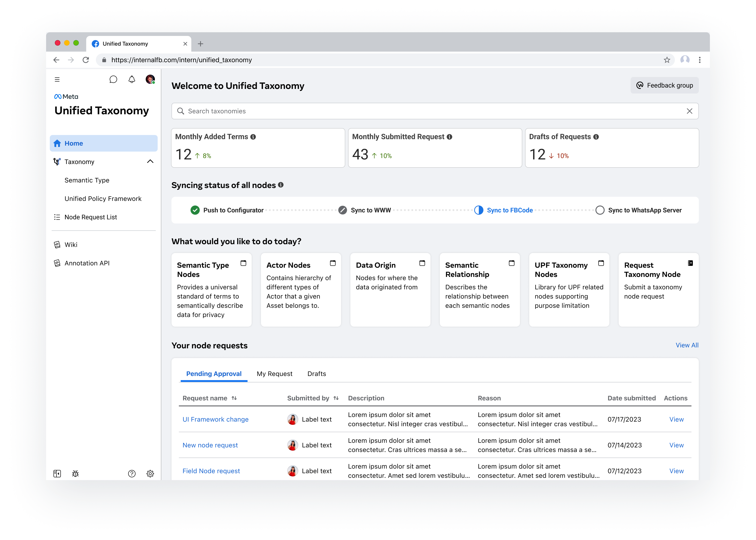Click View for the 07/14/2023 request

point(676,445)
